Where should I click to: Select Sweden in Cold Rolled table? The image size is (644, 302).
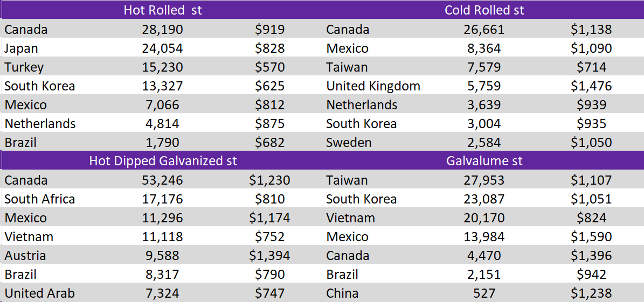pyautogui.click(x=349, y=143)
